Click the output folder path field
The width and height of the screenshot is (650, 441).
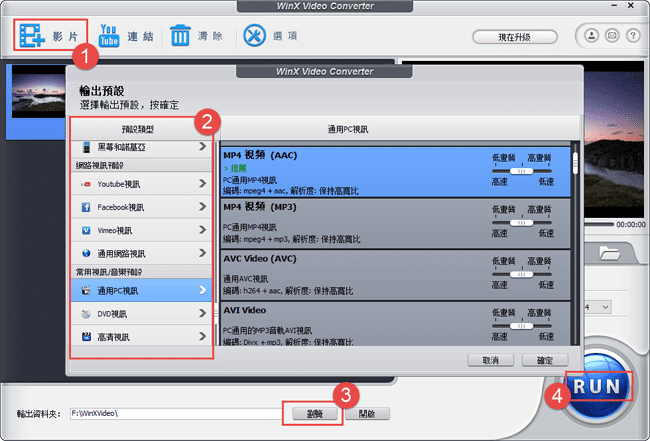coord(176,413)
